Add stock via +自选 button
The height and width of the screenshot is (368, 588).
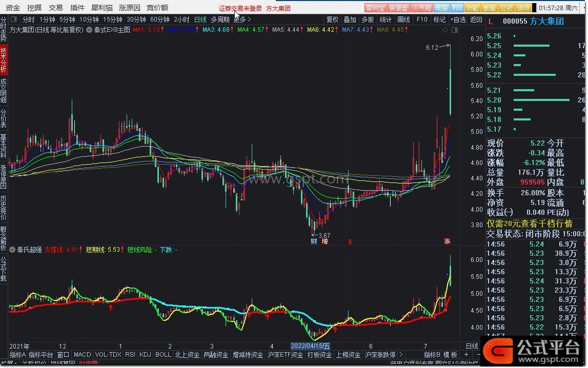[458, 19]
